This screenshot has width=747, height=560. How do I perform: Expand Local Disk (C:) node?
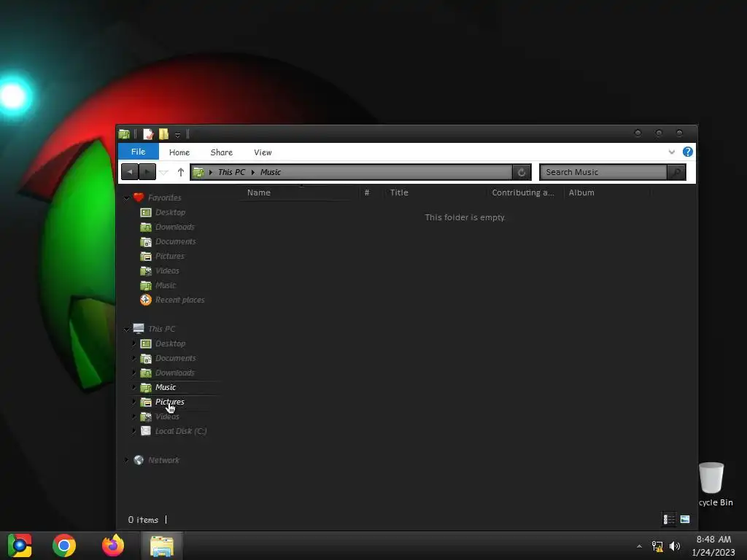(x=134, y=431)
